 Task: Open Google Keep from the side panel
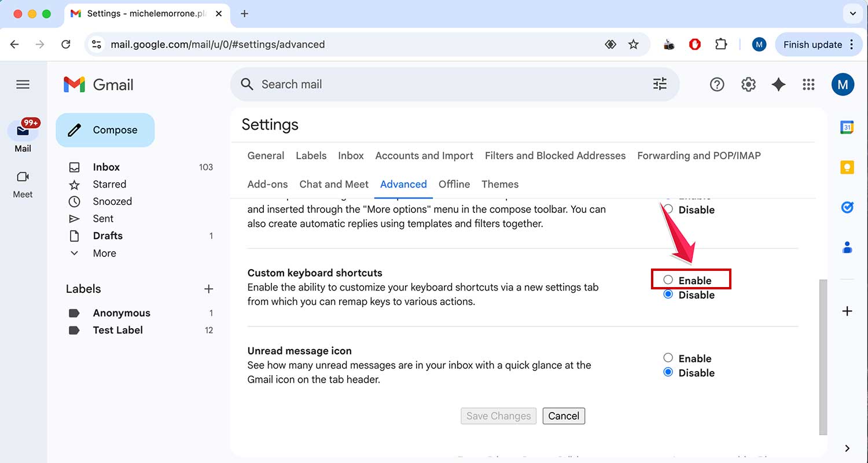pos(847,167)
